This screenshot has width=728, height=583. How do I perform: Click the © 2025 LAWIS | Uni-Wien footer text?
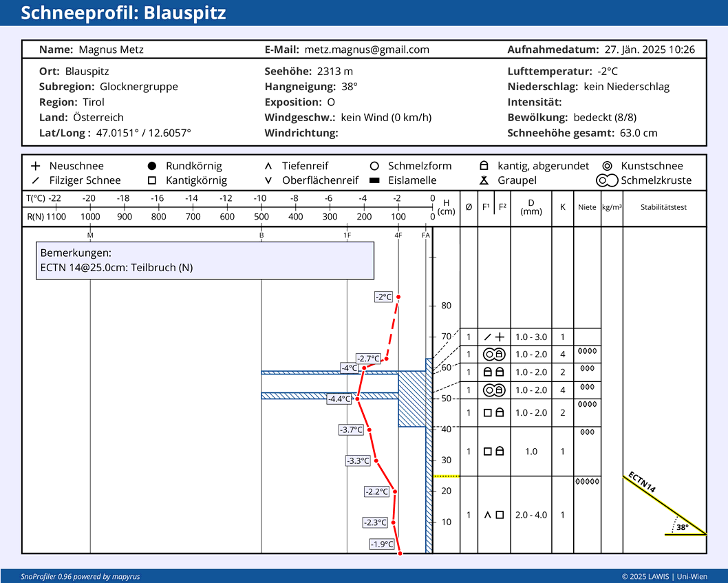click(665, 577)
